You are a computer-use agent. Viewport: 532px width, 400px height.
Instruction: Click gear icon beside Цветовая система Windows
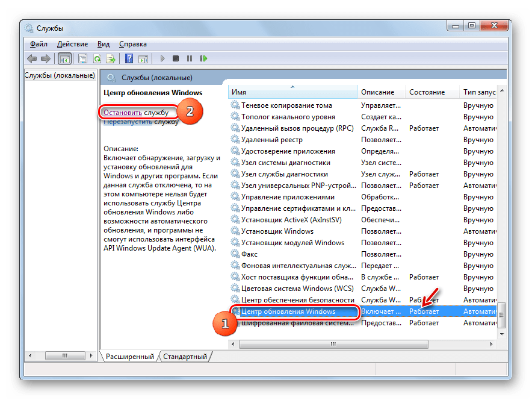pos(235,288)
